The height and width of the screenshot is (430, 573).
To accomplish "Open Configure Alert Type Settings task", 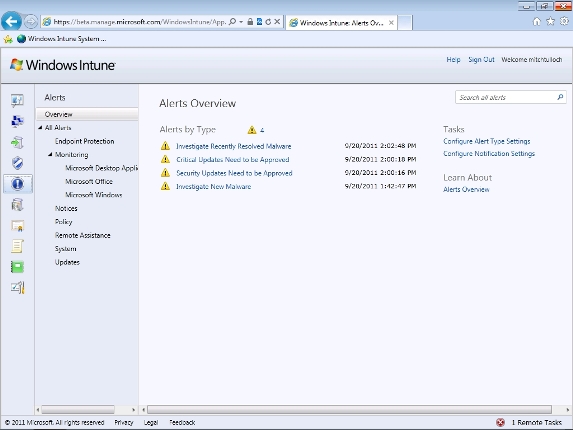I will pyautogui.click(x=486, y=141).
